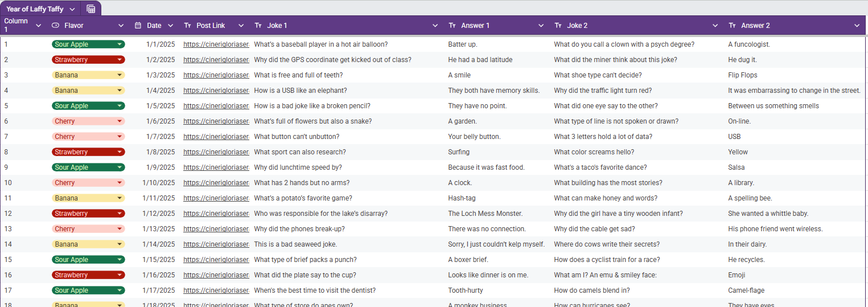Select the 'Batter up.' answer cell

coord(463,44)
